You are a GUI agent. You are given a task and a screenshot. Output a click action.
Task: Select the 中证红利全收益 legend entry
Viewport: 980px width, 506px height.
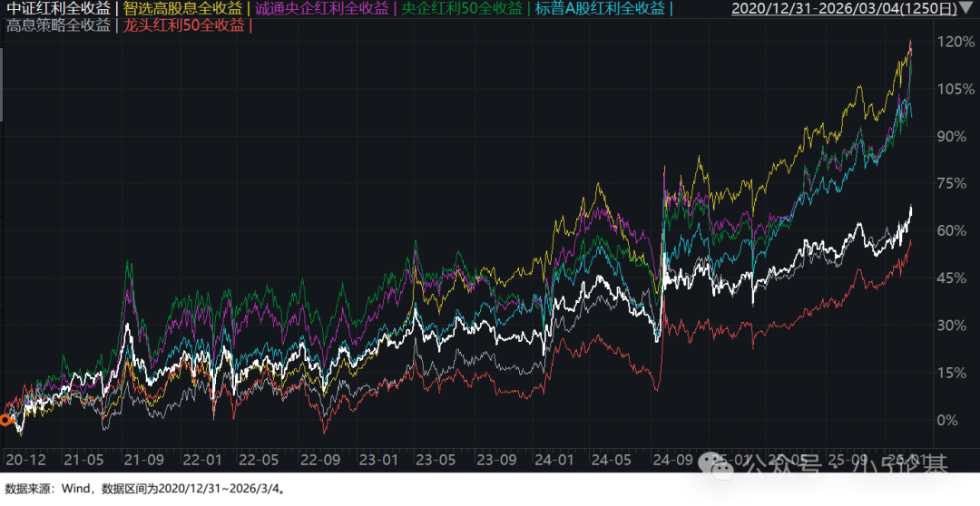55,9
